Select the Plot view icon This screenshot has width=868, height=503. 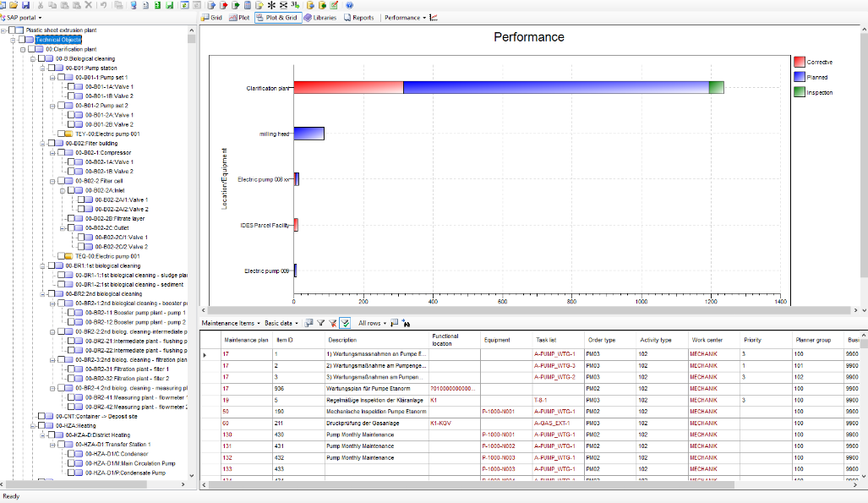point(240,17)
